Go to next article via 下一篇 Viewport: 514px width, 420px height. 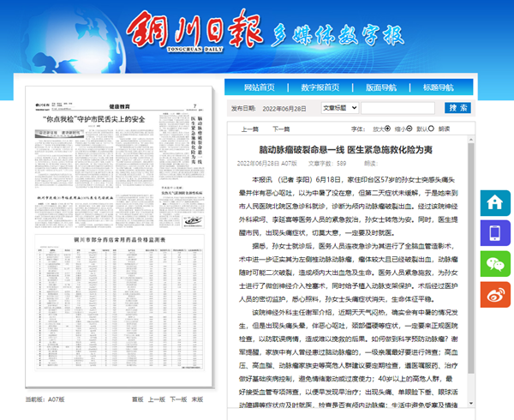point(281,129)
